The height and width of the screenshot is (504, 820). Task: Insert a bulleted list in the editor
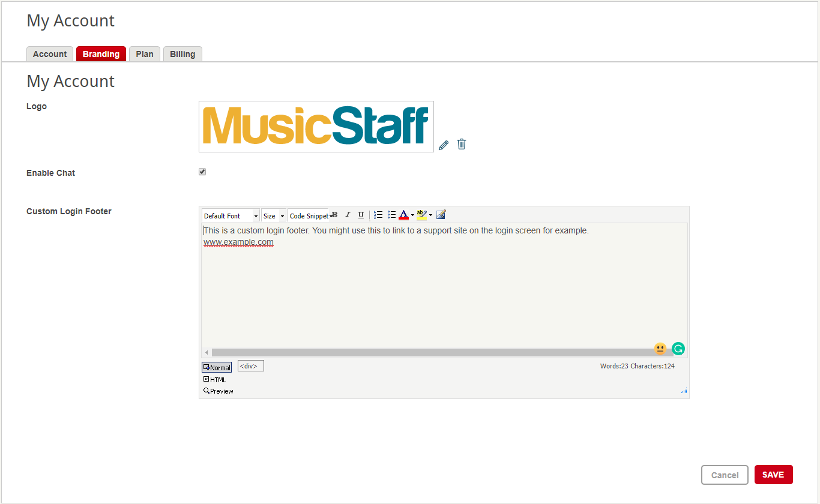coord(391,215)
